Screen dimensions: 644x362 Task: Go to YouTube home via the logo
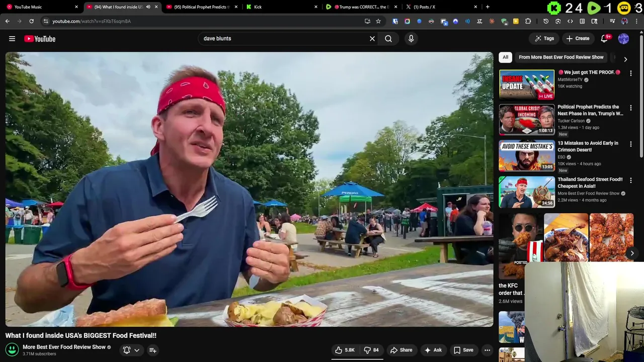click(x=40, y=39)
